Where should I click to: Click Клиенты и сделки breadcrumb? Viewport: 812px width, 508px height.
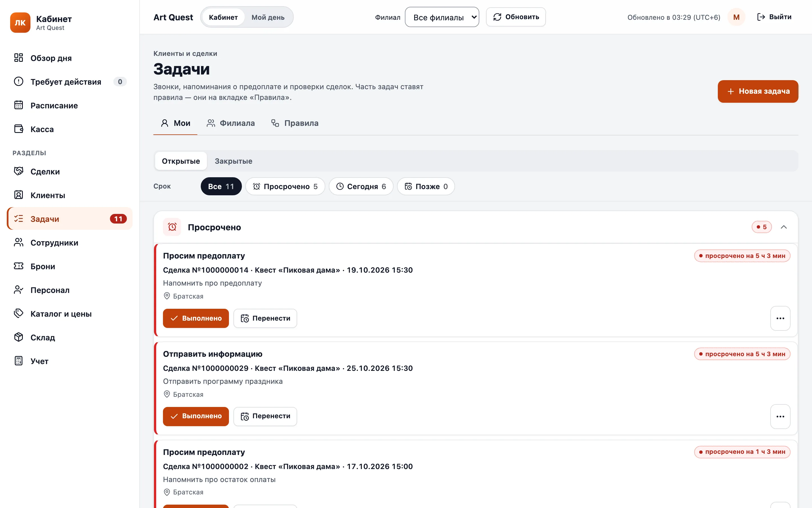click(185, 53)
